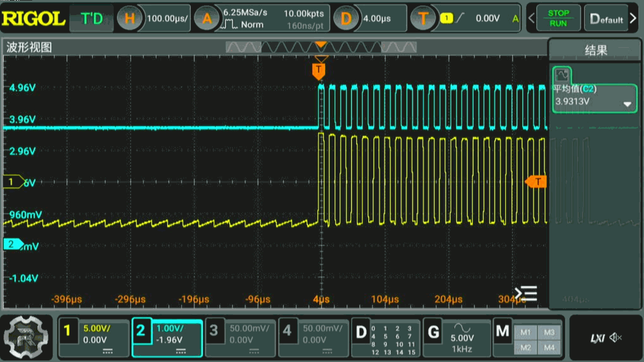
Task: Enable the M1 math channel
Action: [525, 332]
